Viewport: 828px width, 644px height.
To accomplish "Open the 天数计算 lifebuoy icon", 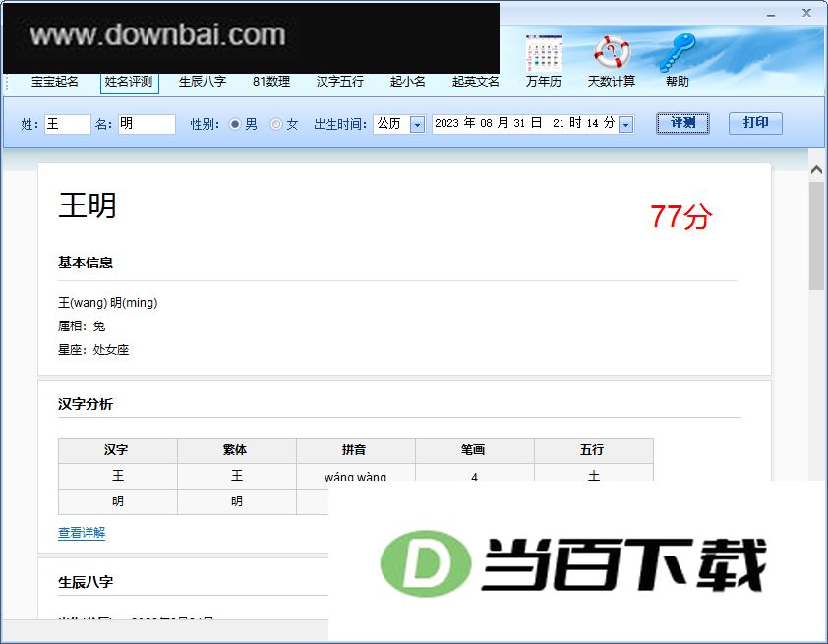I will coord(612,53).
